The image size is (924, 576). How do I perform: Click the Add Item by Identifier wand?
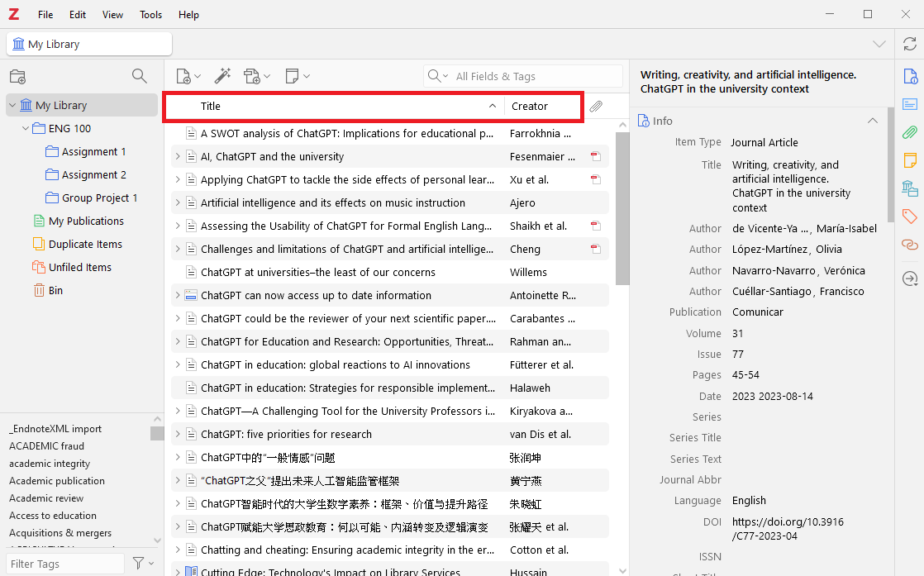pyautogui.click(x=221, y=76)
